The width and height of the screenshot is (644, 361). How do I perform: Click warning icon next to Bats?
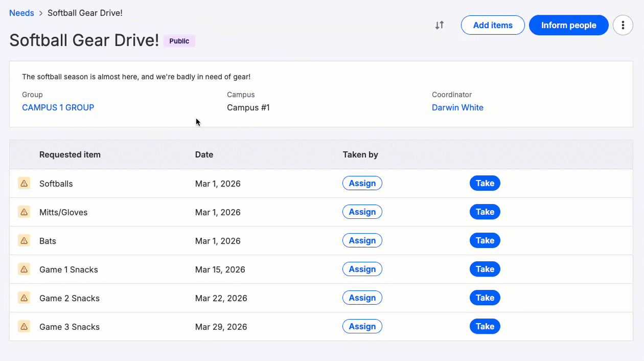[24, 240]
